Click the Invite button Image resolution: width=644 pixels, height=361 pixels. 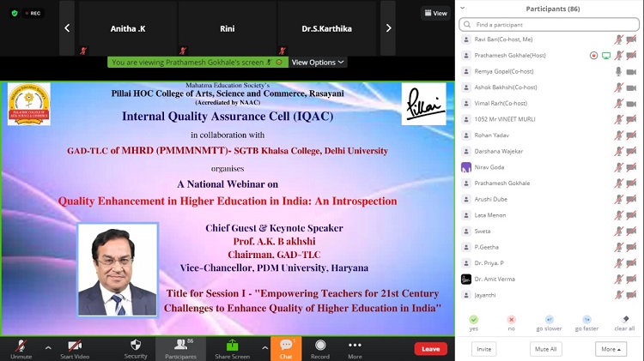[484, 349]
